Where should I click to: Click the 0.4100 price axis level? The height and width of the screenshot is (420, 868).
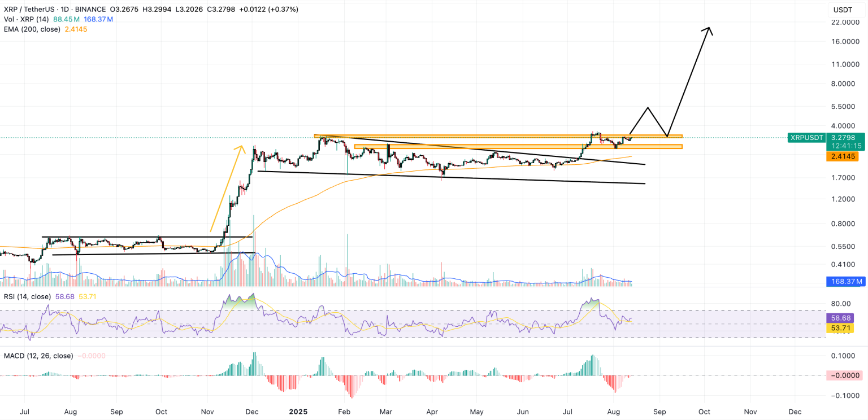844,264
